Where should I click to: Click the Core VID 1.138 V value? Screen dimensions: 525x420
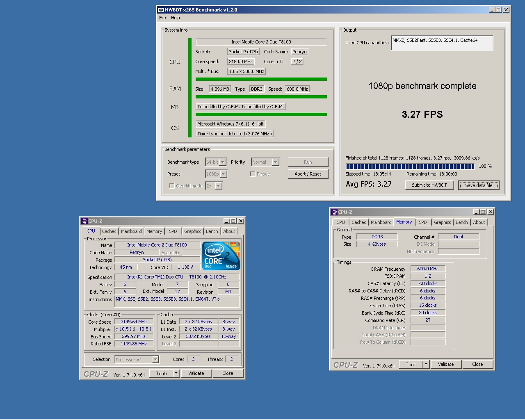[x=185, y=267]
